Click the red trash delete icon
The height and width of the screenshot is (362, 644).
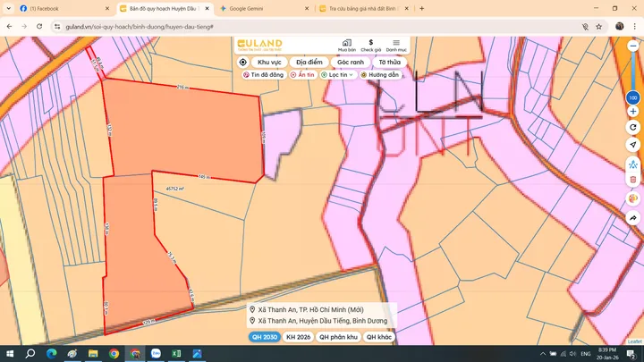pos(633,180)
